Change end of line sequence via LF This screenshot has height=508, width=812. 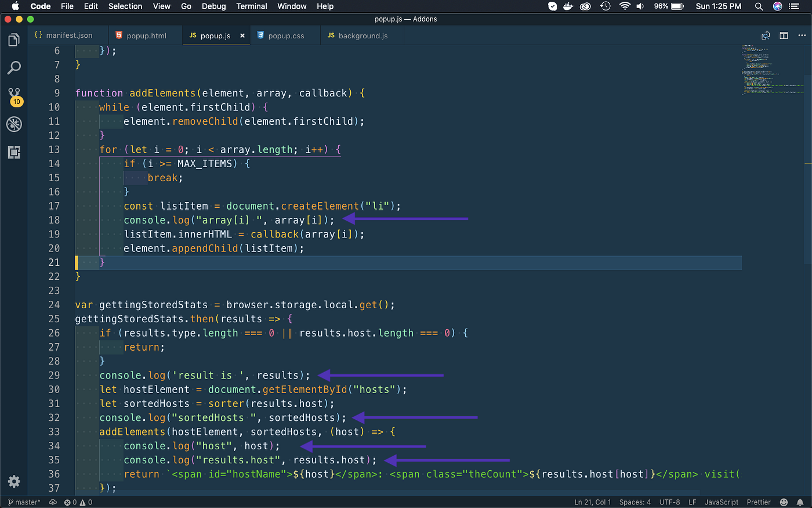click(x=693, y=502)
